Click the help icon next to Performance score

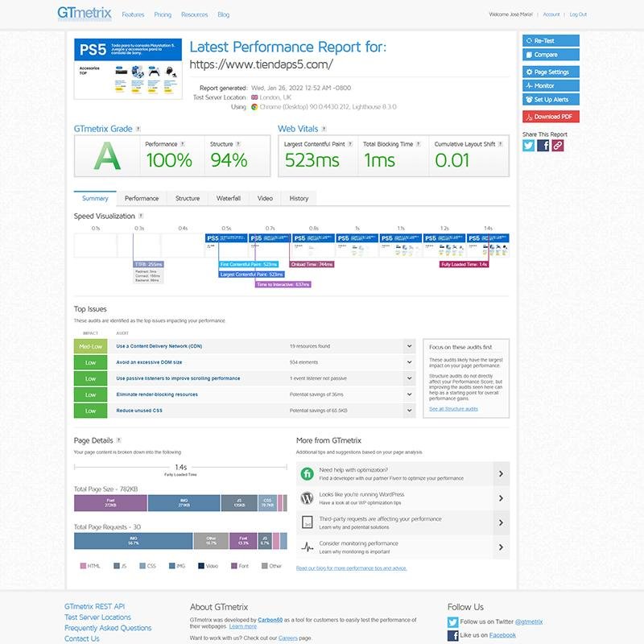tap(183, 144)
